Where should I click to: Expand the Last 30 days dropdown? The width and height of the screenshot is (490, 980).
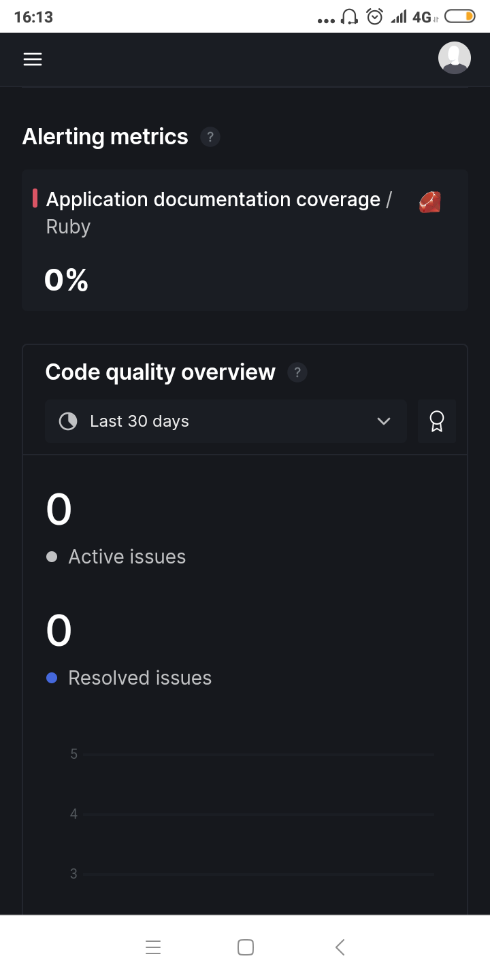click(226, 421)
